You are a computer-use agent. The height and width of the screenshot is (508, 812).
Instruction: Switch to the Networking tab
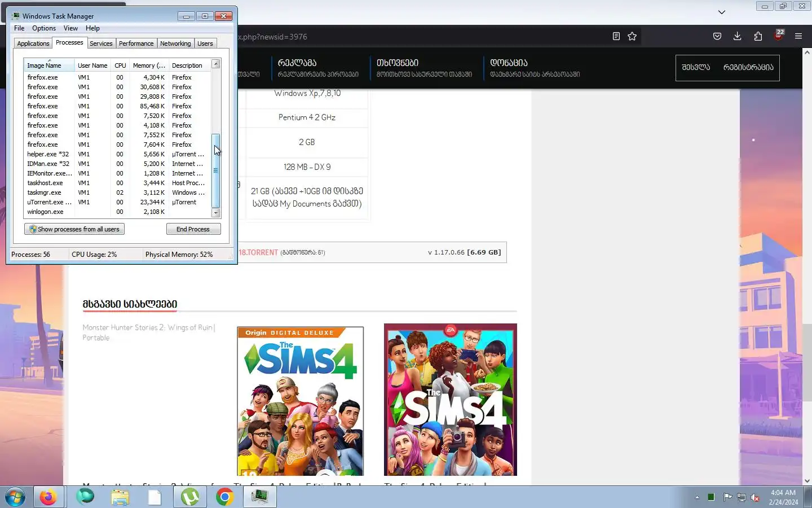point(175,43)
